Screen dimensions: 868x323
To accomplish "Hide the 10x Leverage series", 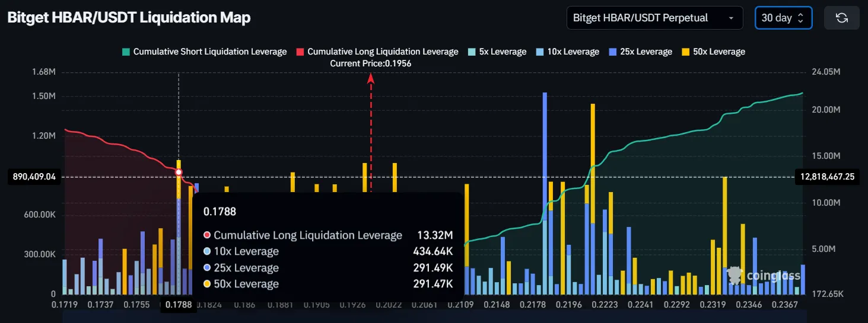I will (x=567, y=52).
